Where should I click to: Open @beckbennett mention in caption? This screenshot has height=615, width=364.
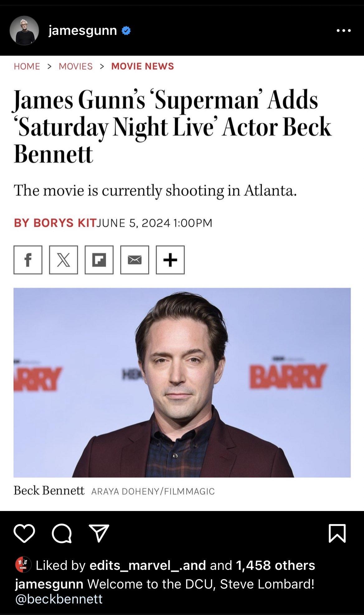coord(59,599)
